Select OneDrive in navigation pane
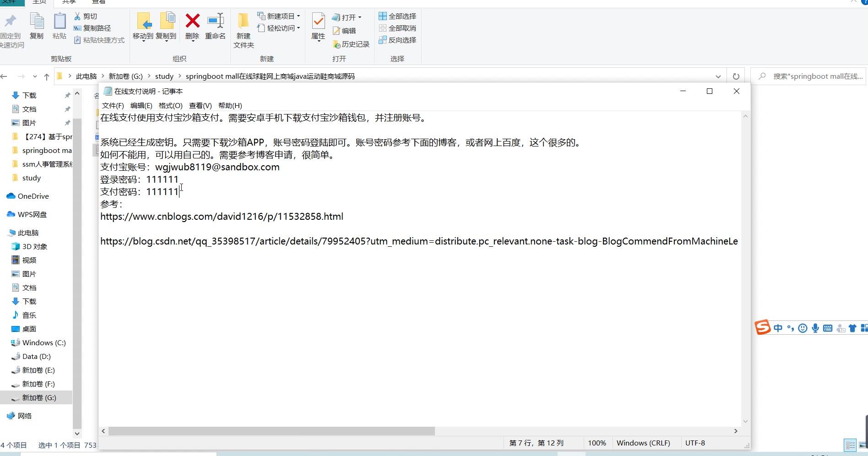The height and width of the screenshot is (456, 868). tap(28, 196)
